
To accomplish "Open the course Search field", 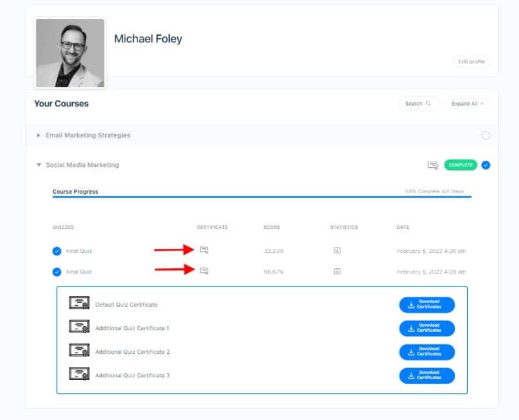I will pos(419,104).
